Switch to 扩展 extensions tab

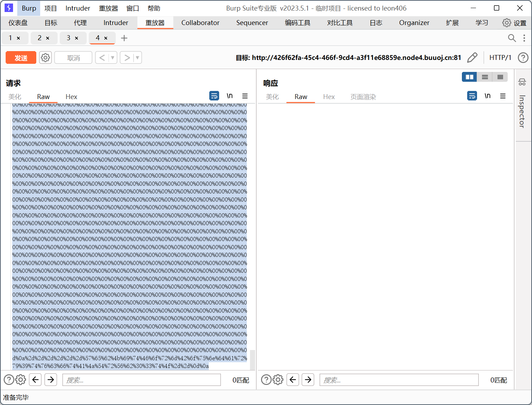(452, 23)
